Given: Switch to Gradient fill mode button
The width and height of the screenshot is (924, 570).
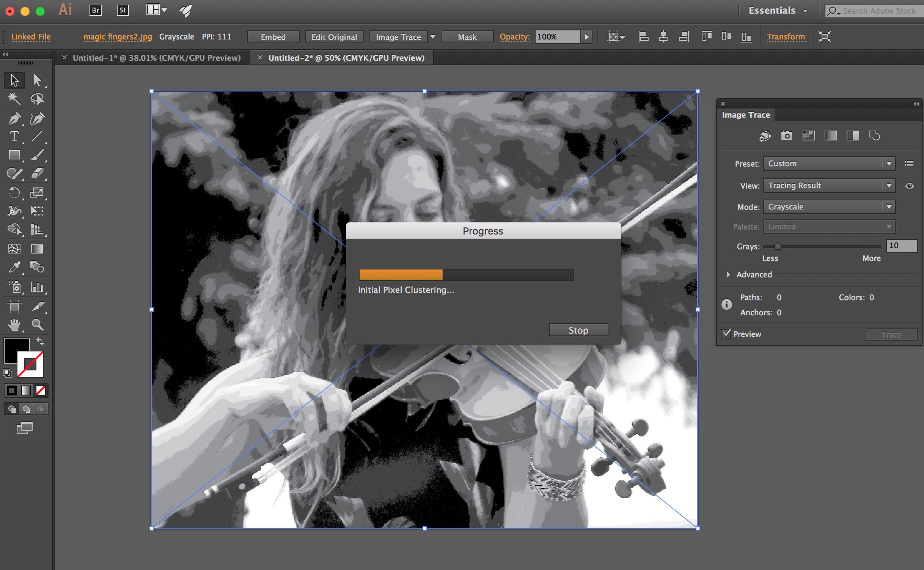Looking at the screenshot, I should [x=26, y=390].
